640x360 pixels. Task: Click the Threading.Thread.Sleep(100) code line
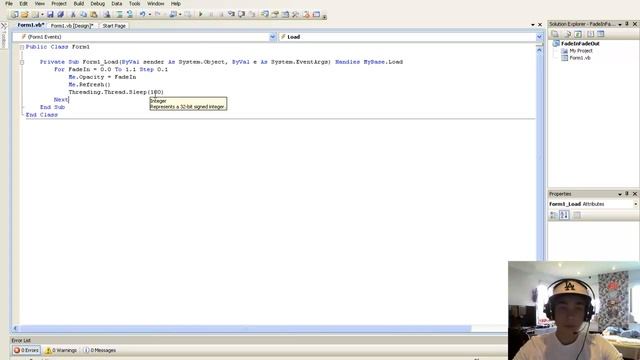[116, 92]
